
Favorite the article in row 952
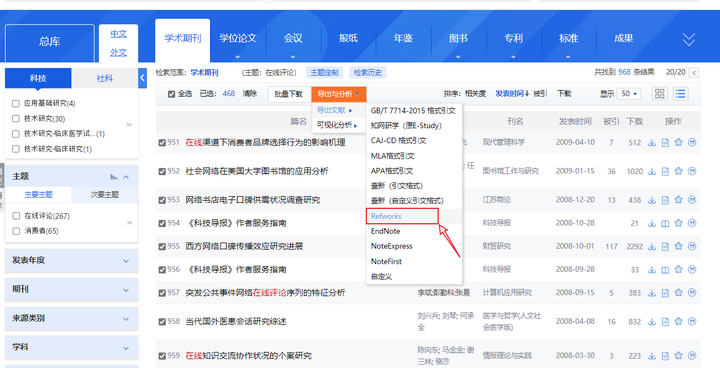[x=678, y=171]
